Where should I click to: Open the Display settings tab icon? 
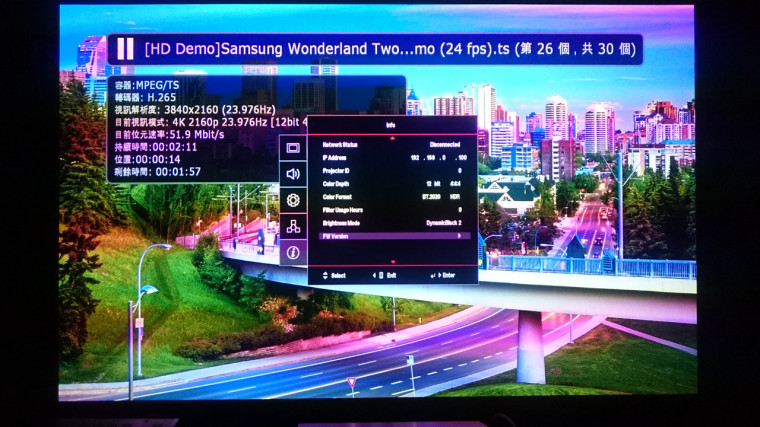pyautogui.click(x=293, y=148)
